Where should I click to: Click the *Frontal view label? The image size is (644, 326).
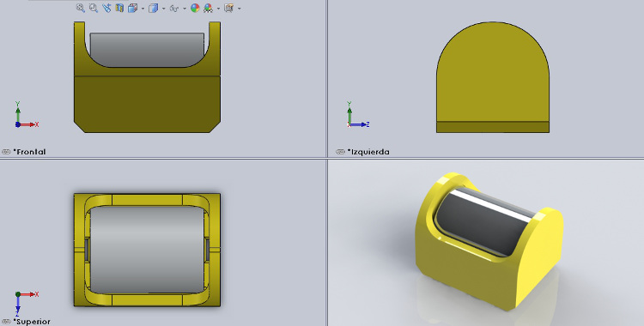click(29, 152)
